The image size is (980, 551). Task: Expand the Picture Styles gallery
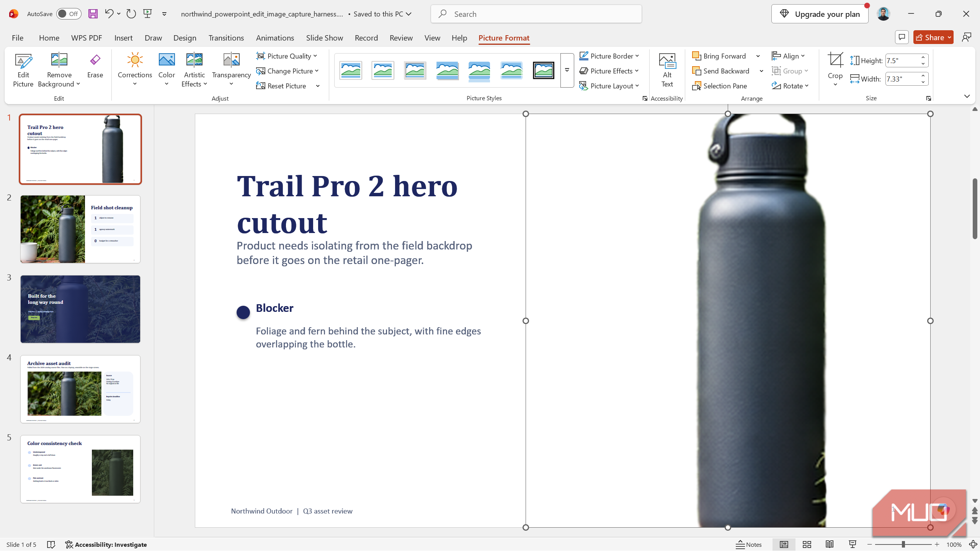567,70
